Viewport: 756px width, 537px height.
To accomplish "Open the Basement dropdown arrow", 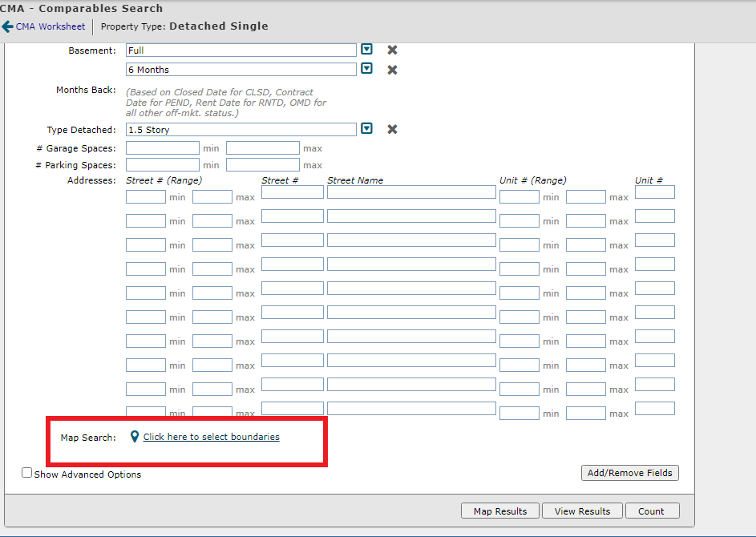I will click(x=367, y=49).
